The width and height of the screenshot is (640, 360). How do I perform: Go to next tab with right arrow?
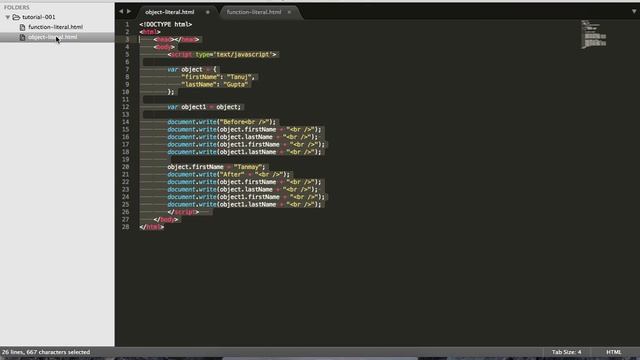pos(129,11)
